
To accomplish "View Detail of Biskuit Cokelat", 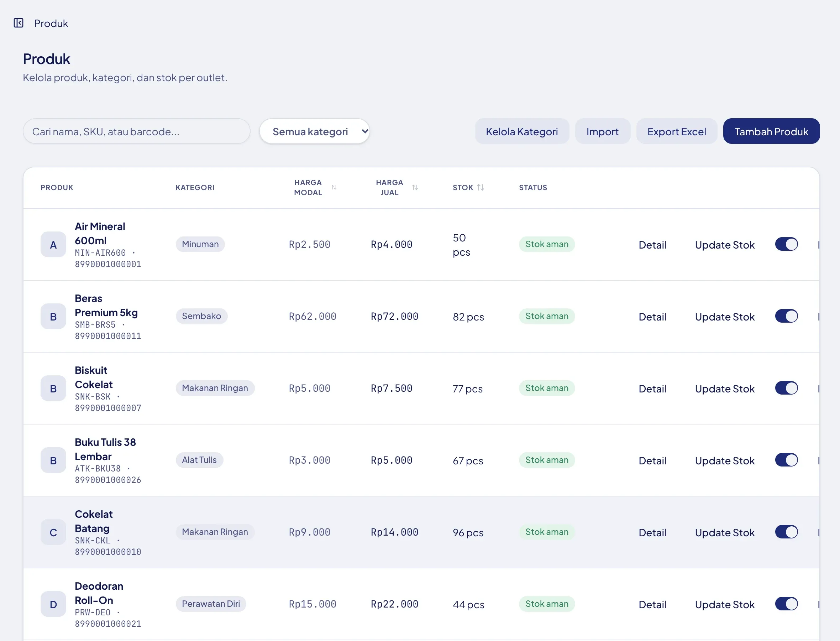I will [x=652, y=389].
